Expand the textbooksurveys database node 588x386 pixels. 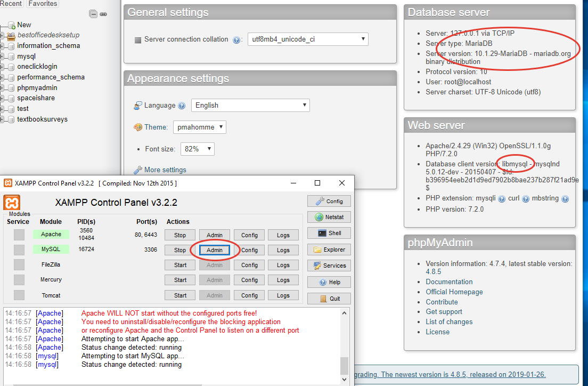(x=2, y=120)
